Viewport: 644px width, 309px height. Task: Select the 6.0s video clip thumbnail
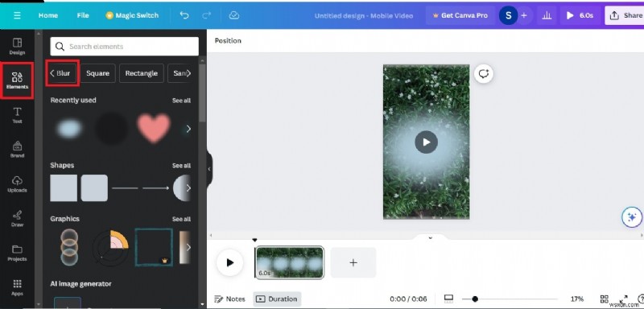(x=290, y=262)
